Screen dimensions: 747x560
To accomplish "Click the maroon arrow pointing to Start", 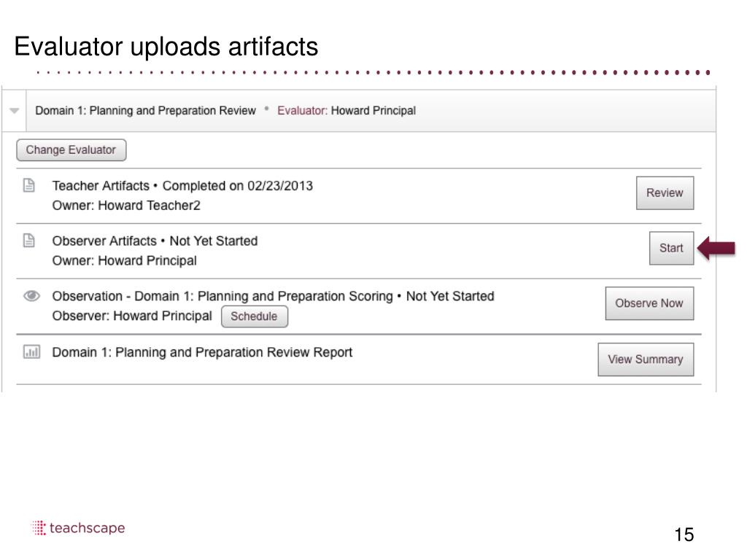I will [x=716, y=248].
